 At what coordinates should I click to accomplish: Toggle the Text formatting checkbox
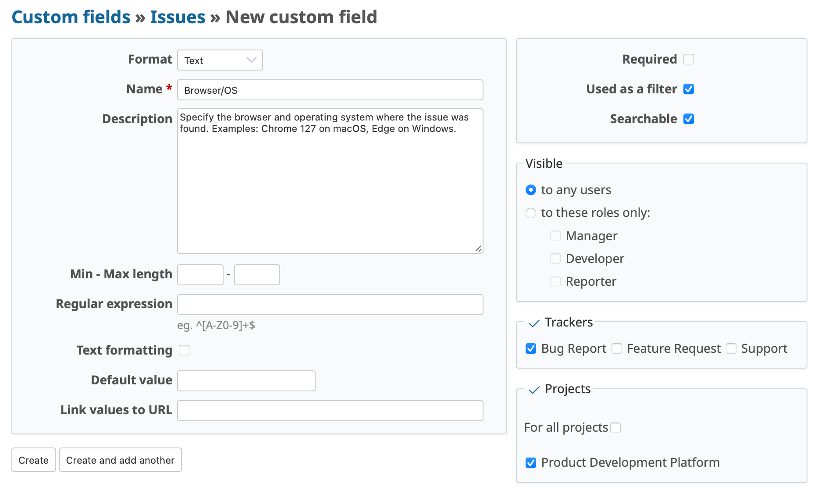tap(184, 350)
